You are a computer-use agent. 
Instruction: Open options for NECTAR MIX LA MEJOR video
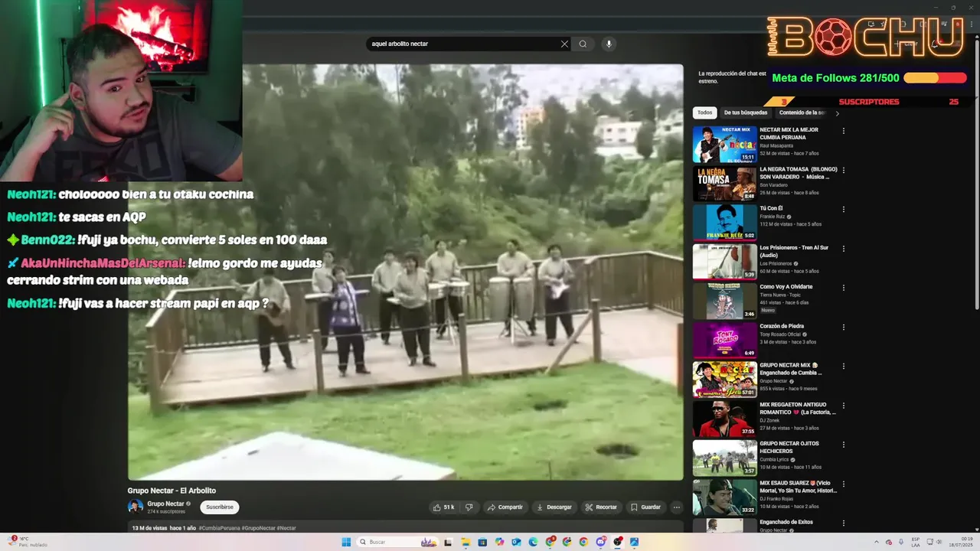(844, 131)
